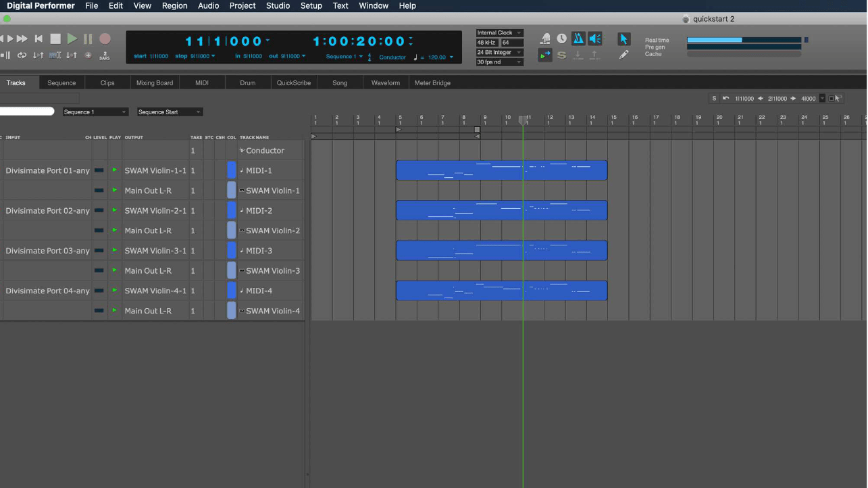Click MIDI-3 track color swatch
The height and width of the screenshot is (488, 868).
232,251
